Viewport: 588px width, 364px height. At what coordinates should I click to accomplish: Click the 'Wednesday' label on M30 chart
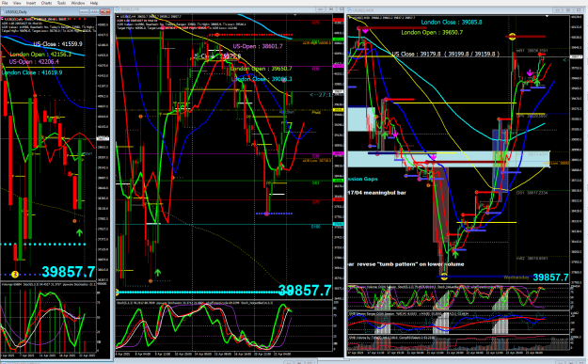point(516,277)
